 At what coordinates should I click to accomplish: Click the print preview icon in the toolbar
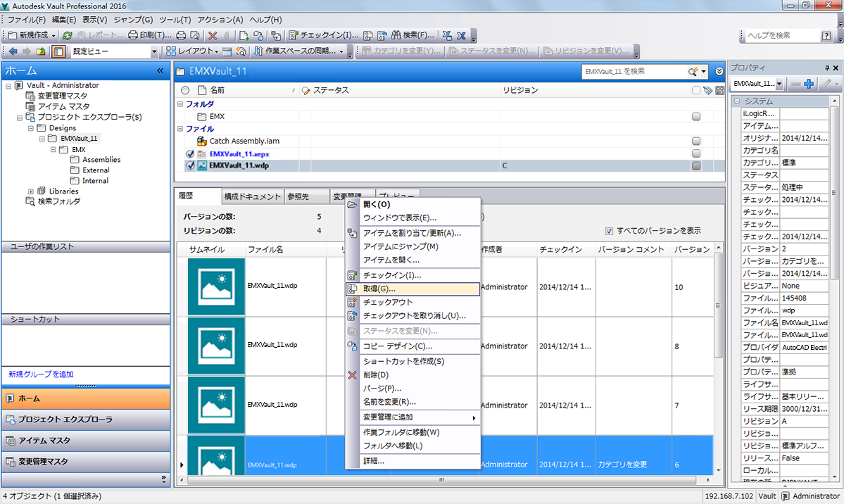(x=195, y=35)
